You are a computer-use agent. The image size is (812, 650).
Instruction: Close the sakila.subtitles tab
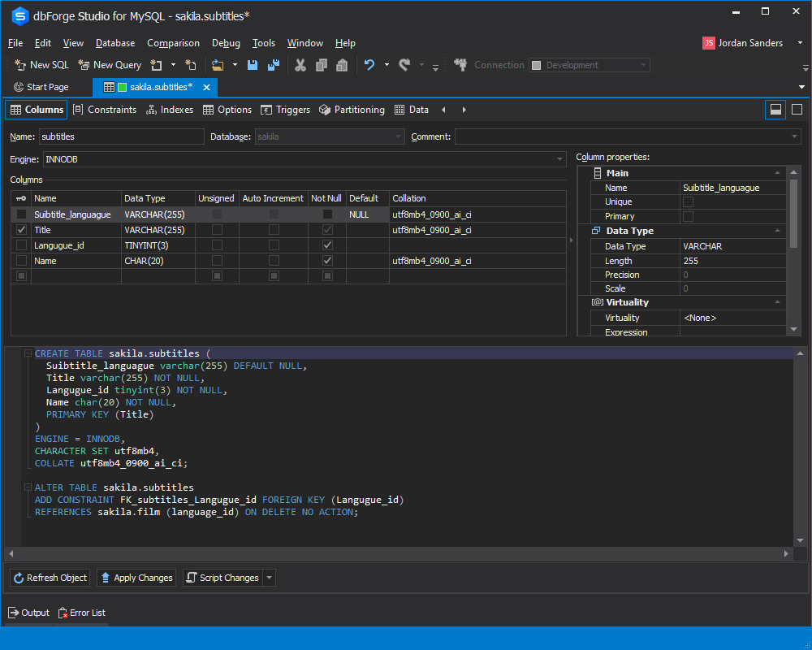[206, 87]
